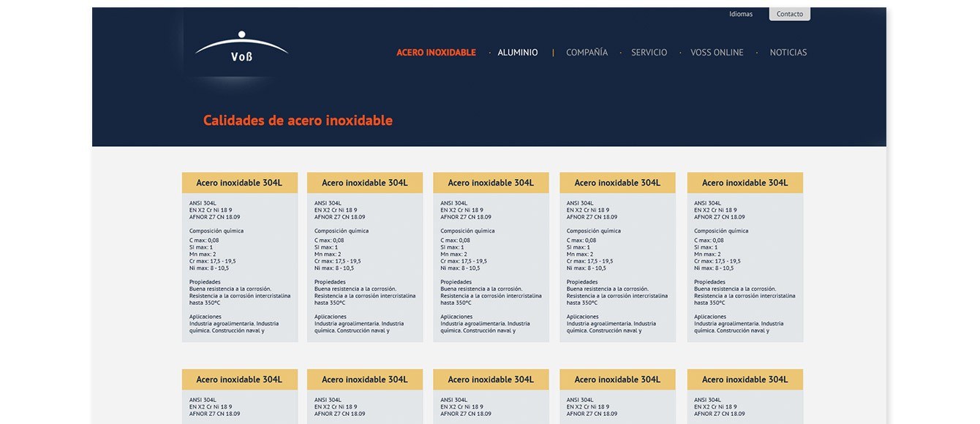980x424 pixels.
Task: Navigate to the Compañía page
Action: [x=587, y=53]
